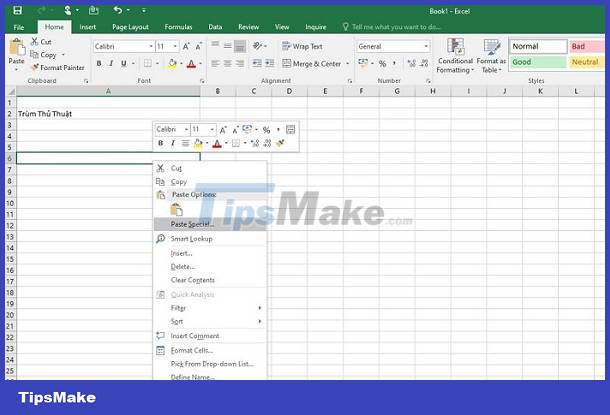Click the ribbon Font Color button
610x415 pixels.
tap(191, 63)
